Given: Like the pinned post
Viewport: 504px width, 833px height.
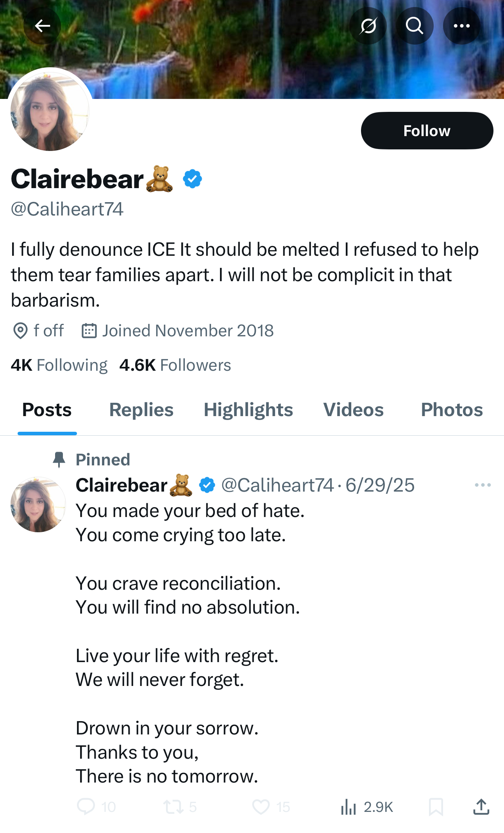Looking at the screenshot, I should coord(261,806).
